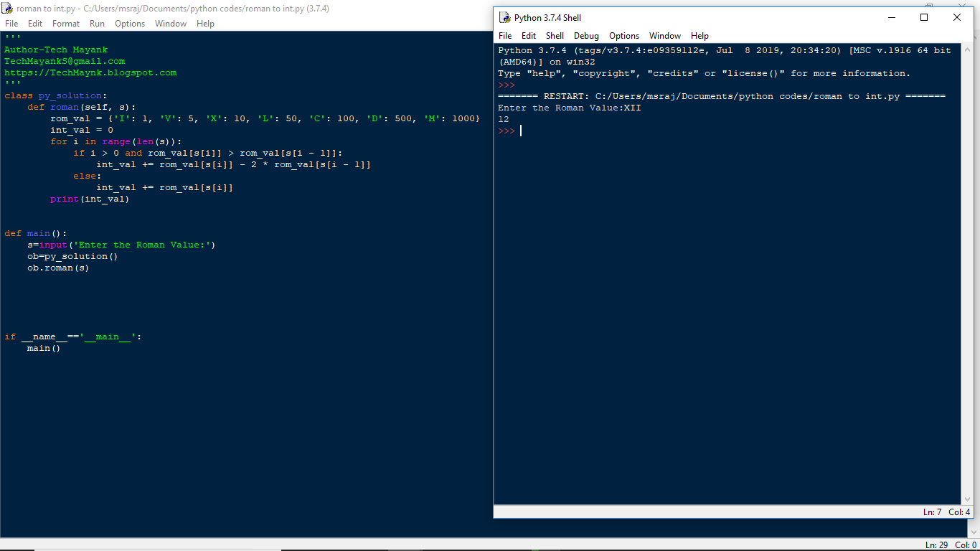
Task: Open the Debug menu in Python Shell
Action: 586,36
